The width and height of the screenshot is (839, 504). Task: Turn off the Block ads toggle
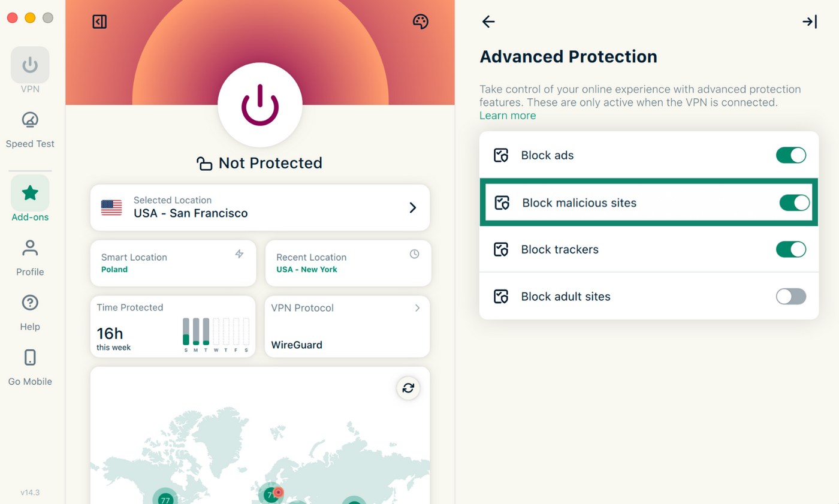tap(791, 156)
